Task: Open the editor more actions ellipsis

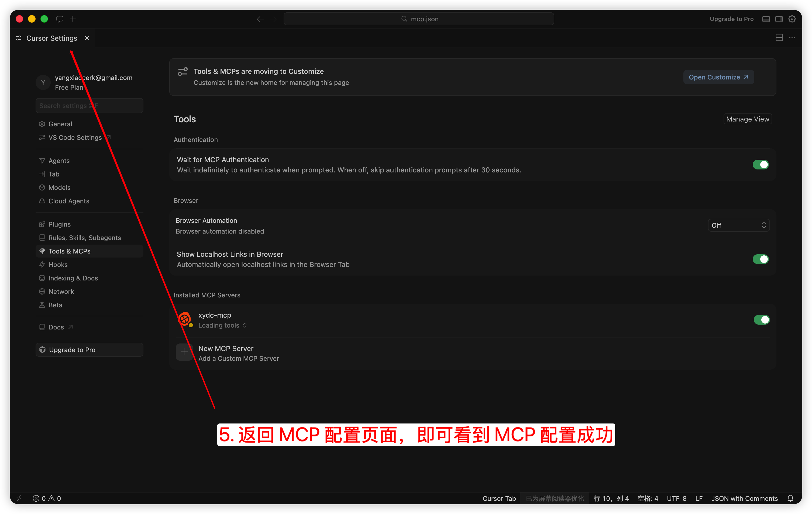Action: point(792,38)
